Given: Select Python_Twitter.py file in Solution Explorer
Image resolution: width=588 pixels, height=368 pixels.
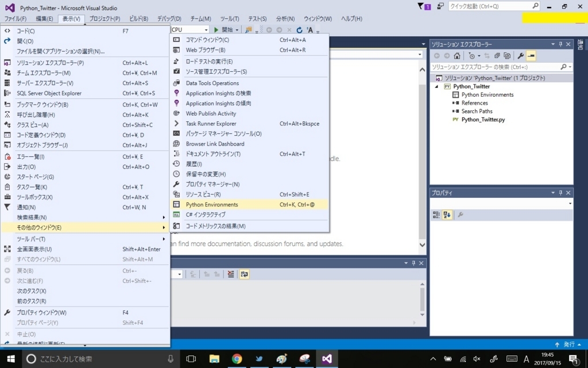Looking at the screenshot, I should coord(483,120).
